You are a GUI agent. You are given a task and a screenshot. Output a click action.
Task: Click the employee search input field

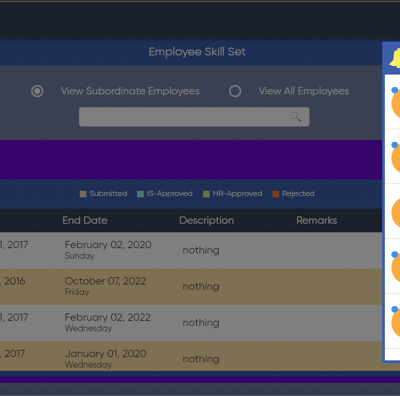[194, 117]
